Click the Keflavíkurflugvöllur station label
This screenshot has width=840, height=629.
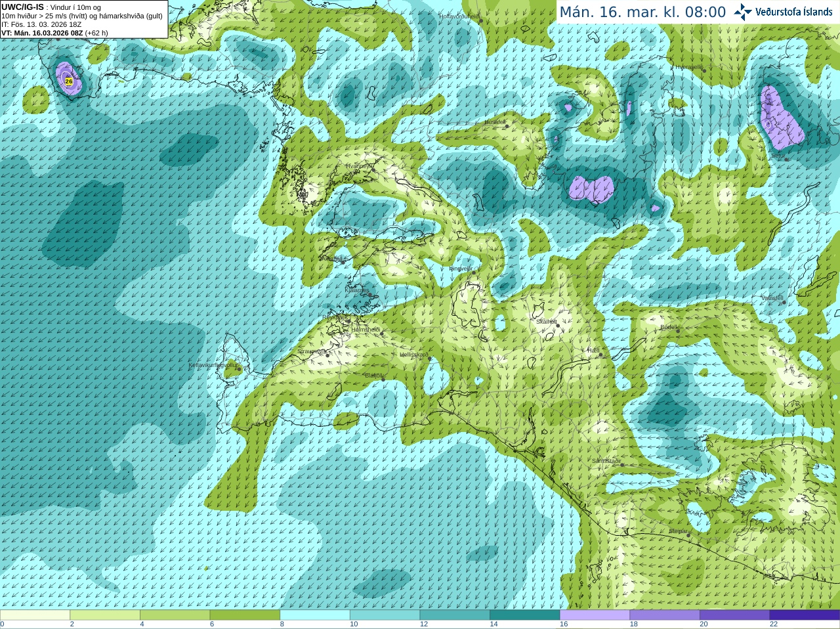pos(213,365)
